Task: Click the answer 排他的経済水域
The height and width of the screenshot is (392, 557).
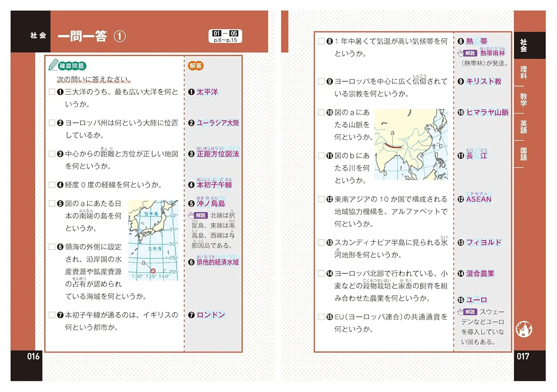Action: click(218, 262)
